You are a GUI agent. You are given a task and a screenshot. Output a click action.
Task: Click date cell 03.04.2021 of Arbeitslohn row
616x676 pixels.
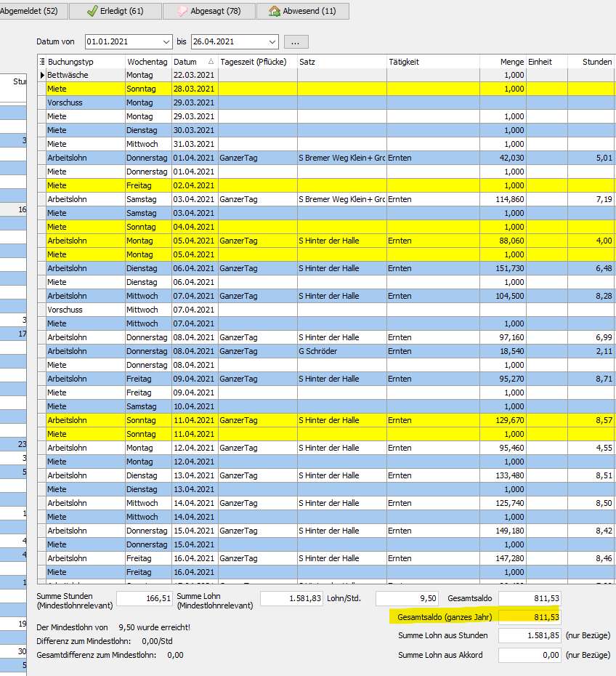pyautogui.click(x=193, y=199)
